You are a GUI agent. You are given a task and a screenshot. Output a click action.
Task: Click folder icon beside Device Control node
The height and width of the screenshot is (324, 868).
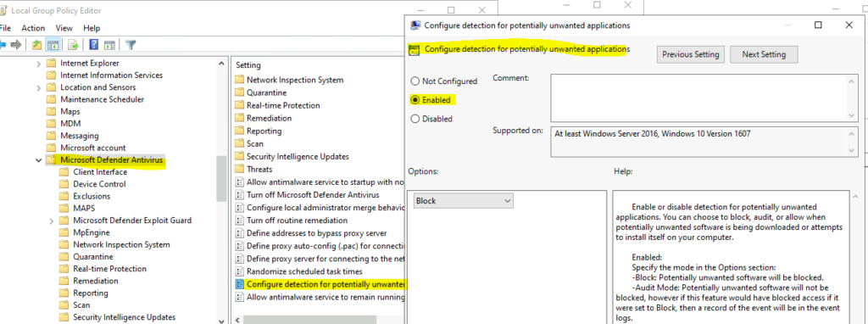coord(64,184)
